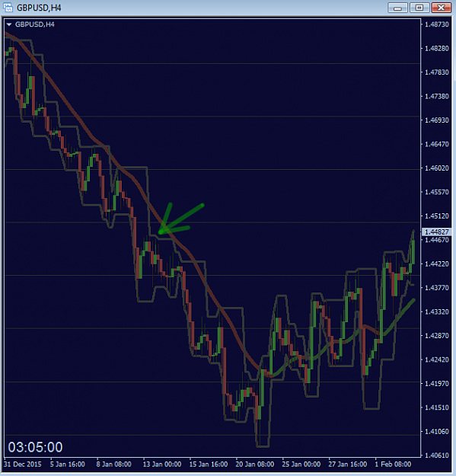Click price level 1.48280 on scale
The image size is (456, 476).
[x=436, y=48]
